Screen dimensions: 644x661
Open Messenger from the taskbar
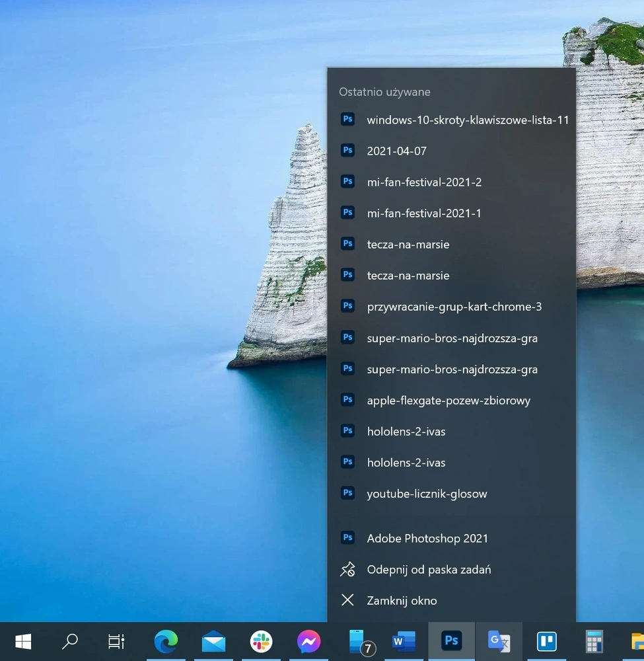(308, 642)
